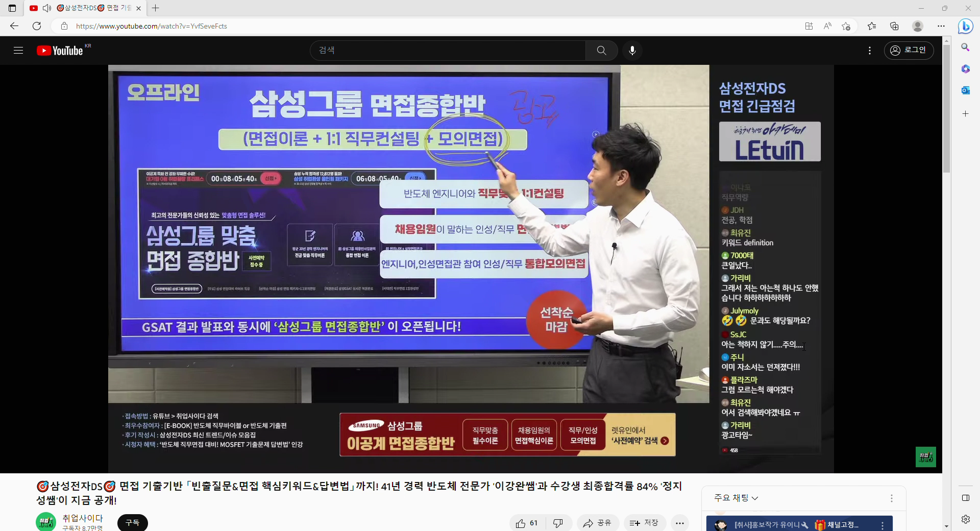Open the 취업사이다 channel name link
The width and height of the screenshot is (980, 531).
point(83,518)
